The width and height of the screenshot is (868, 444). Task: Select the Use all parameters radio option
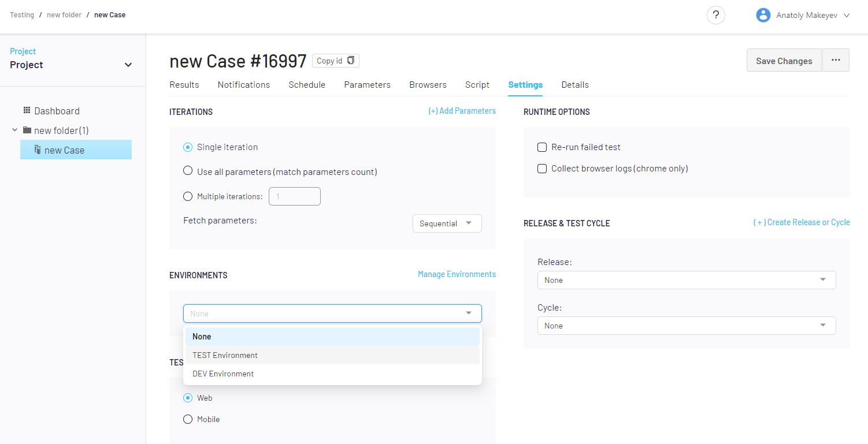coord(188,171)
